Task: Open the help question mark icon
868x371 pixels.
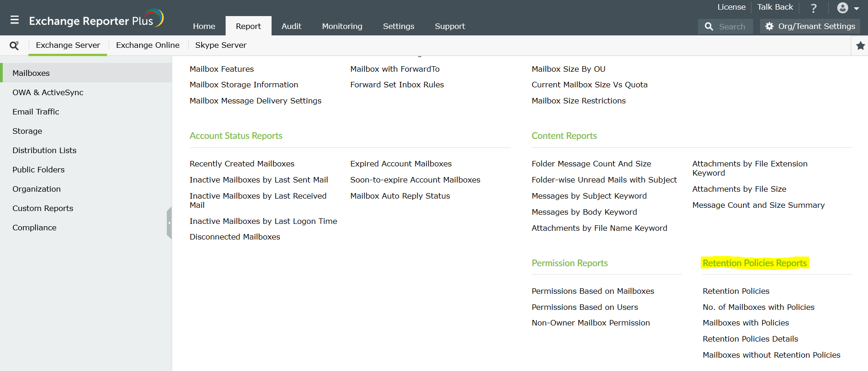Action: pyautogui.click(x=813, y=8)
